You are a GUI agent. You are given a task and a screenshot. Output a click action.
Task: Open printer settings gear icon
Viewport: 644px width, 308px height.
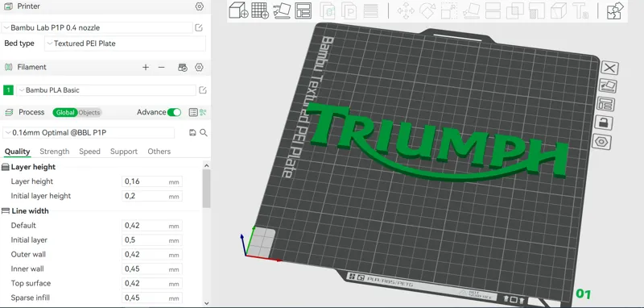pyautogui.click(x=199, y=6)
